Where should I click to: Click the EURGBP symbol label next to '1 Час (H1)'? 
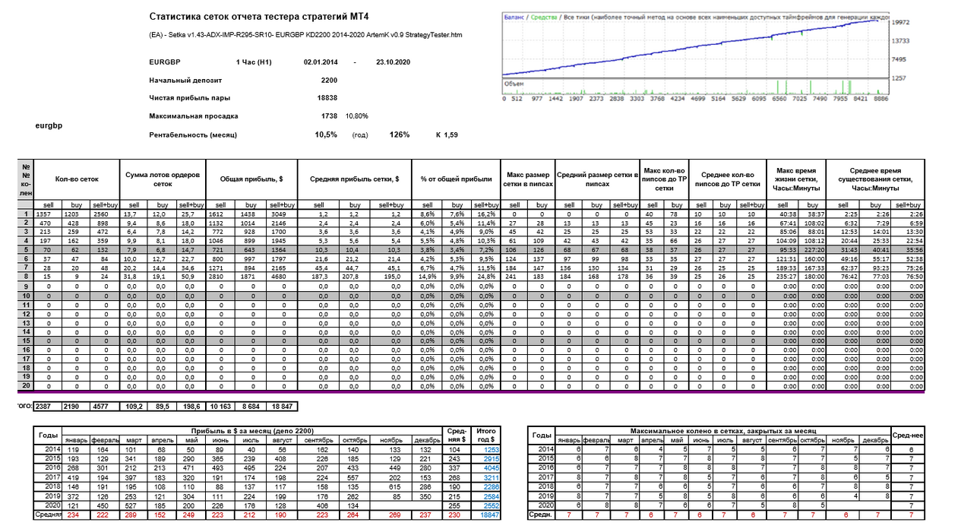coord(165,62)
